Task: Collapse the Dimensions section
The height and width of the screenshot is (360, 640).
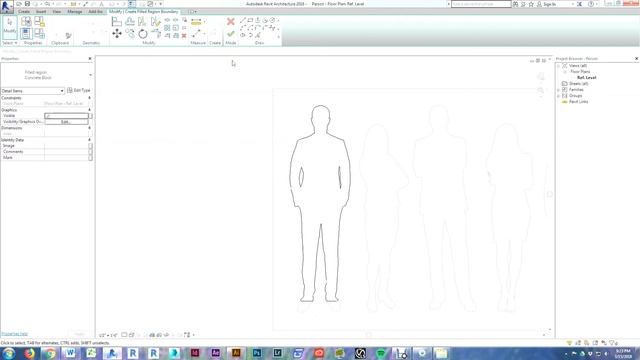Action: (x=89, y=128)
